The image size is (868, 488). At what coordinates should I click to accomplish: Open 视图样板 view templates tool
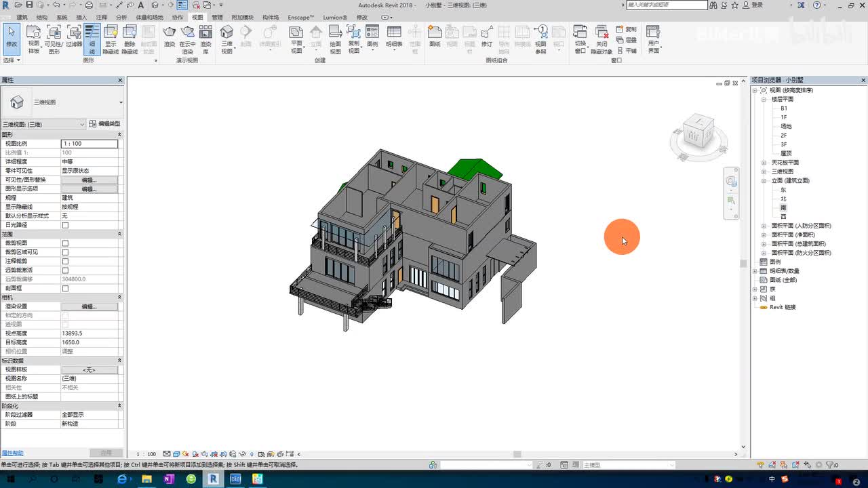pos(33,39)
